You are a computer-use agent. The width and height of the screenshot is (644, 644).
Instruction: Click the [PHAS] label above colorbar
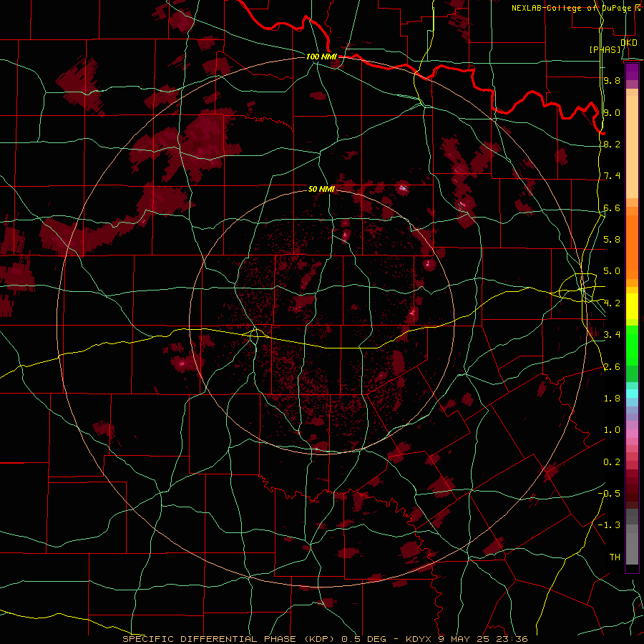point(605,50)
